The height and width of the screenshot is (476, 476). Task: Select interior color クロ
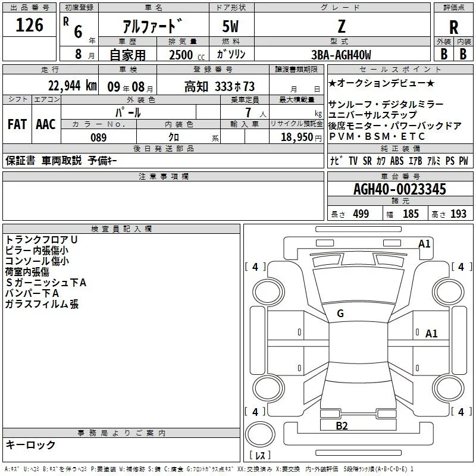pos(174,137)
